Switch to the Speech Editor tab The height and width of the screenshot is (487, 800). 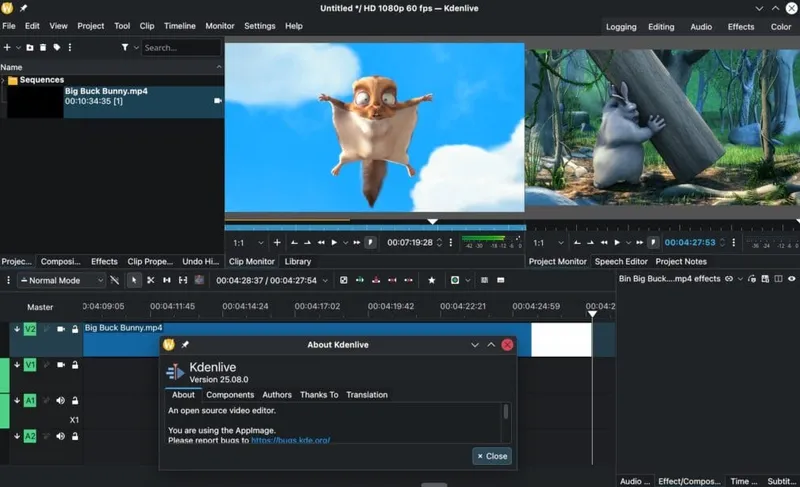point(621,262)
